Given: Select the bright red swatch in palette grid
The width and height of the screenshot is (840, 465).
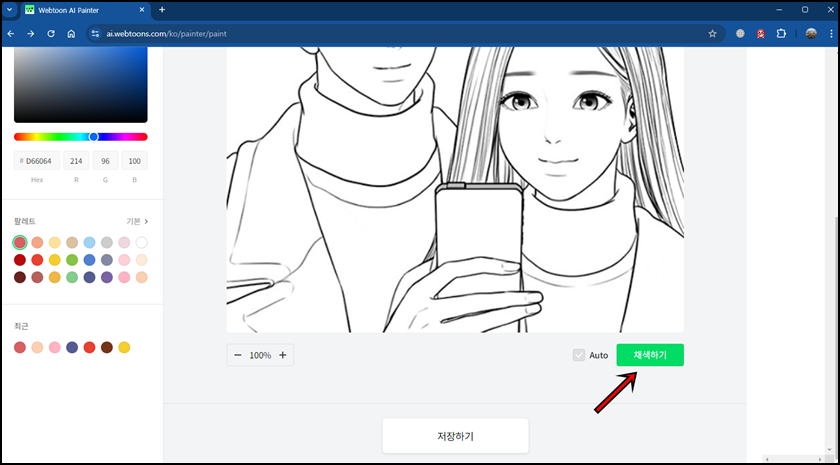Looking at the screenshot, I should click(37, 260).
